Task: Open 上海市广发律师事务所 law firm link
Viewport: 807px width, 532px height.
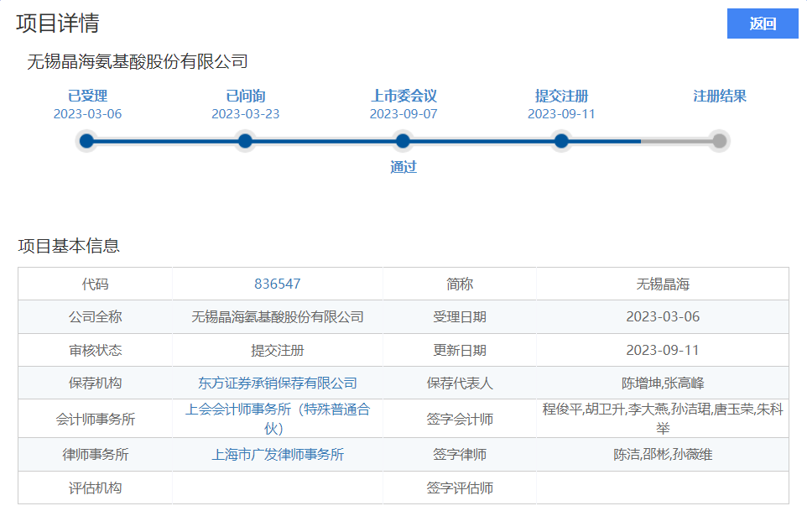Action: point(277,455)
